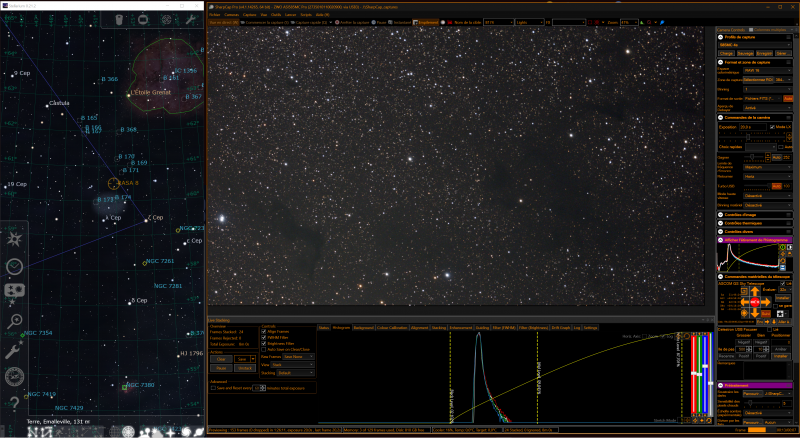This screenshot has width=800, height=438.
Task: Open Stellarium help question mark icon
Action: tap(14, 403)
